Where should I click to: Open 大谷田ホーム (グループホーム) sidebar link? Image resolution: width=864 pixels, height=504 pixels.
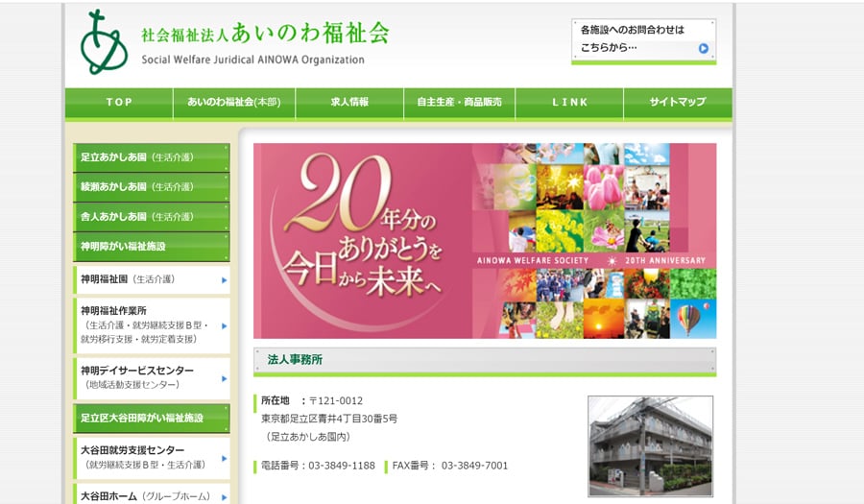[152, 495]
